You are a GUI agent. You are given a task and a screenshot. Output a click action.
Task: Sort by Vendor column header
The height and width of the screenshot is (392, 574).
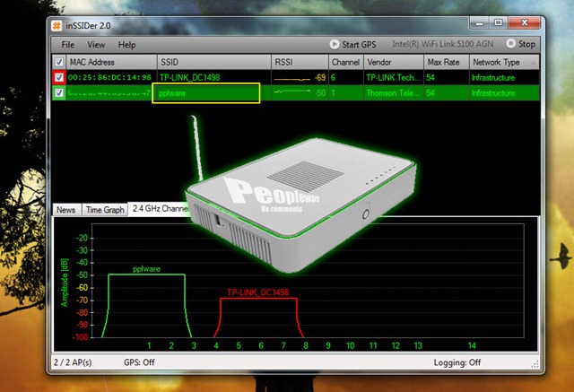[x=394, y=62]
